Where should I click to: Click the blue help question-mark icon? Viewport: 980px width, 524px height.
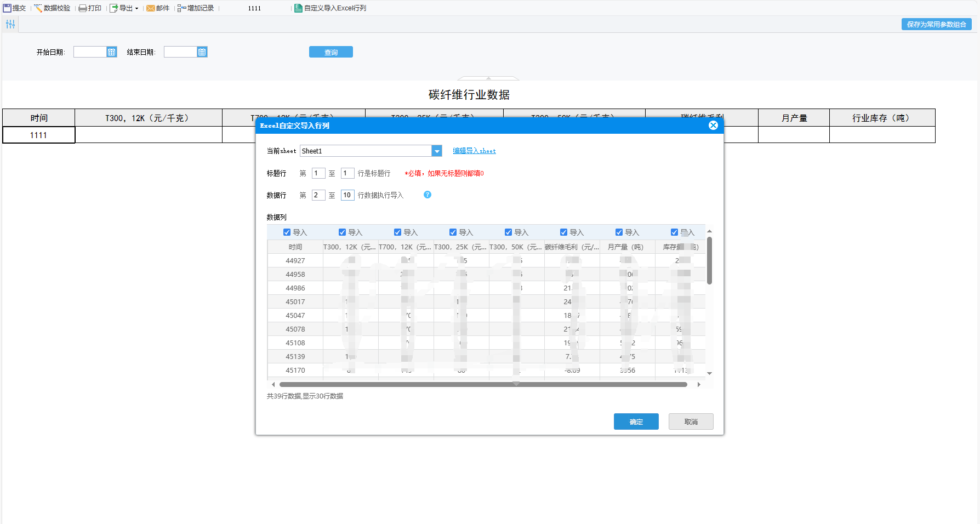point(428,195)
